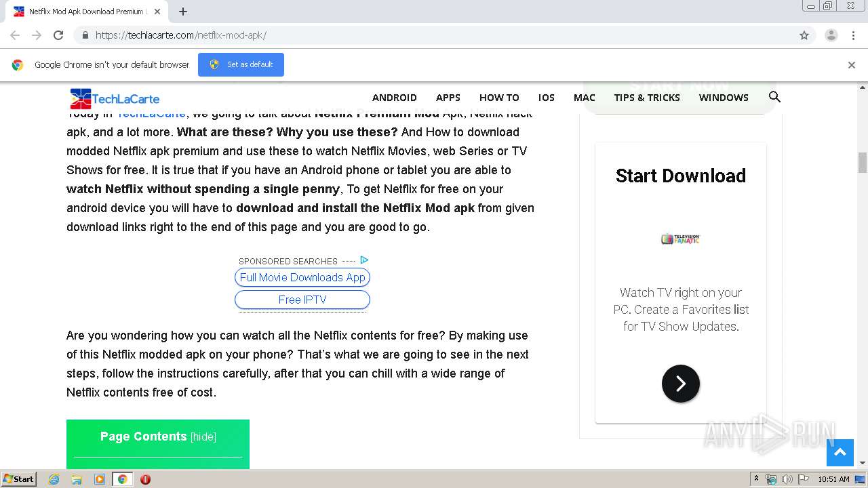868x488 pixels.
Task: Open File Explorer folder in taskbar
Action: pos(77,479)
